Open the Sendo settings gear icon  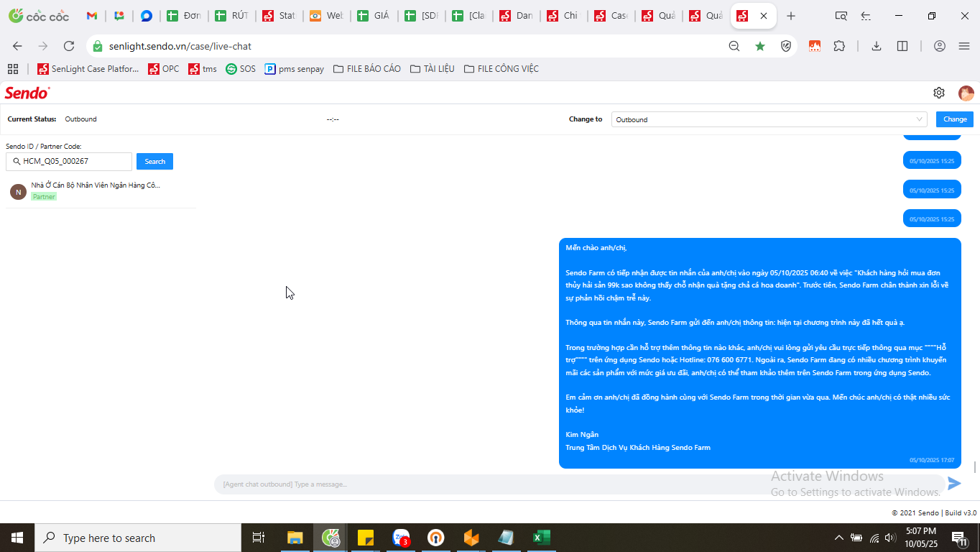938,93
